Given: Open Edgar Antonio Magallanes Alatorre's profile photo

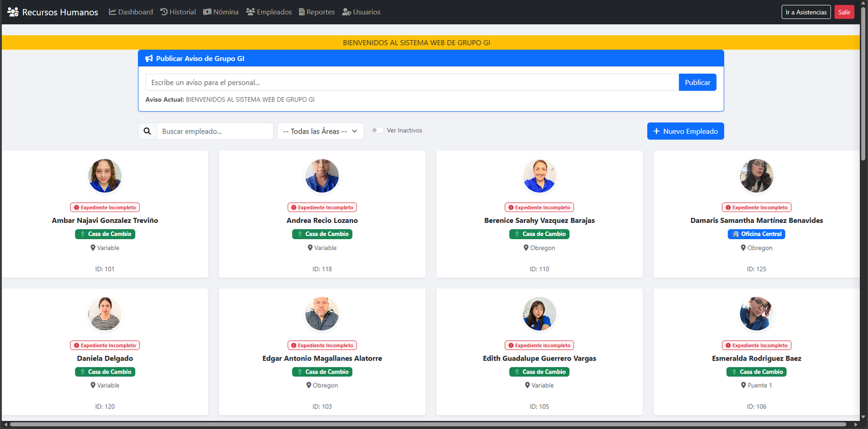Looking at the screenshot, I should [322, 313].
